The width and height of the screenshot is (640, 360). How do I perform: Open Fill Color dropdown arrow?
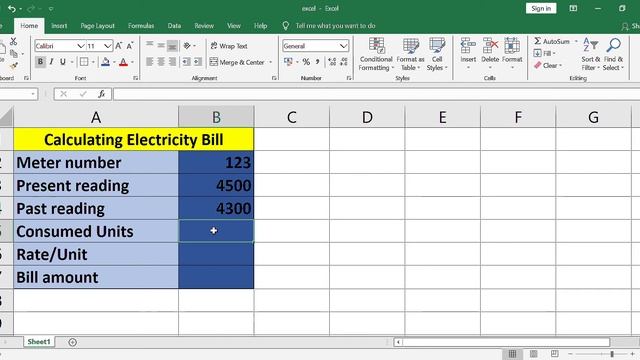114,62
